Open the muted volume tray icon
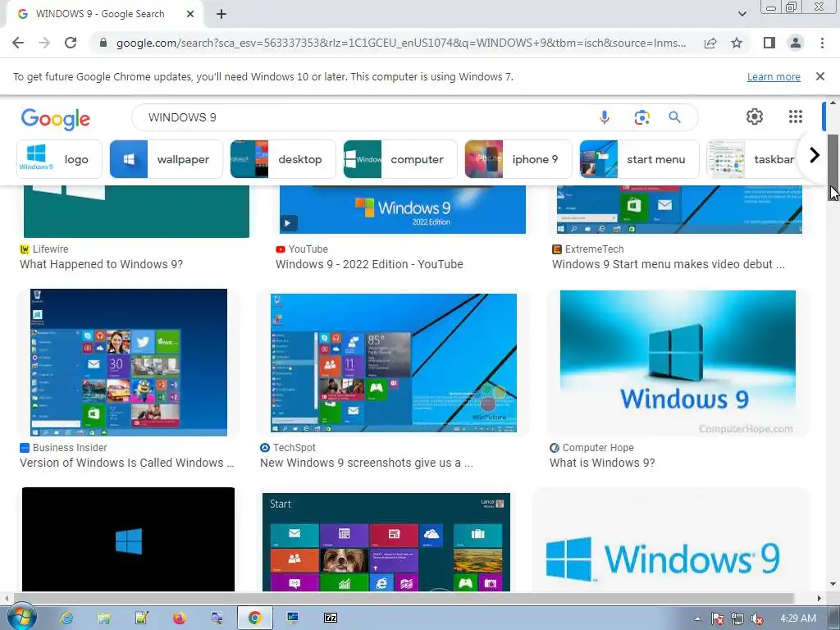Viewport: 840px width, 630px height. pos(757,619)
